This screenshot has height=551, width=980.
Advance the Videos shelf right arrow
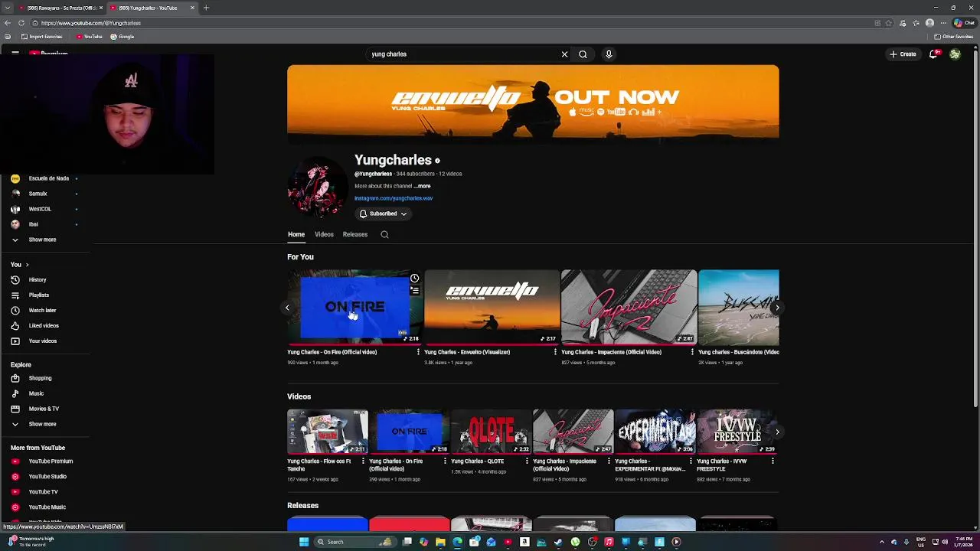click(x=777, y=432)
